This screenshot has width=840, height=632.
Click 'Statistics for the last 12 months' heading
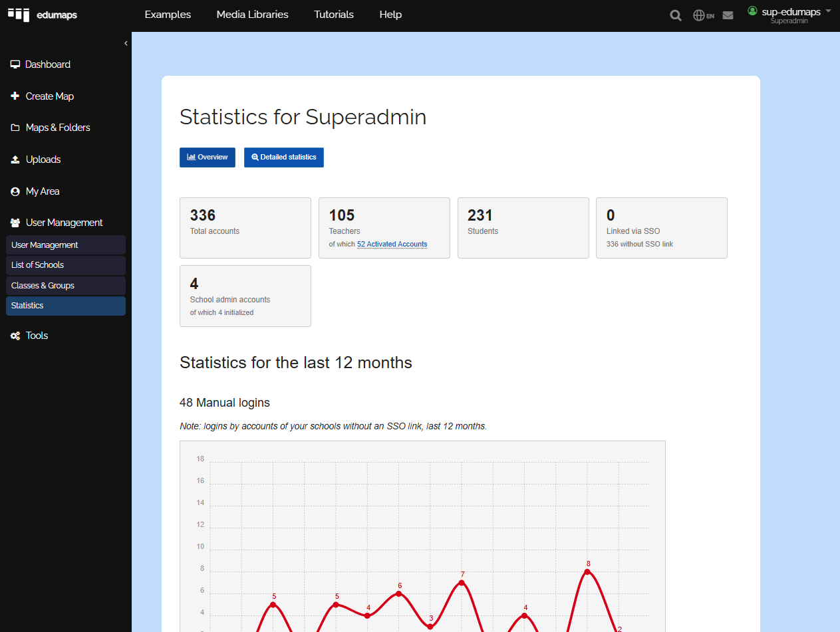coord(296,363)
